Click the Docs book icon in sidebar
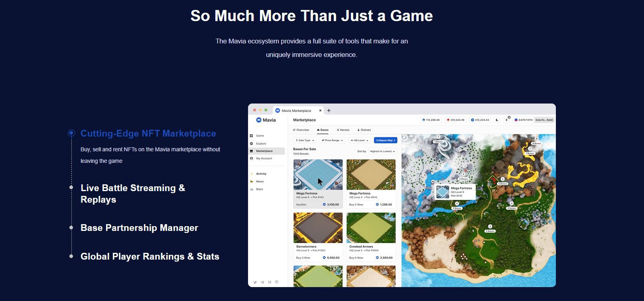Image resolution: width=644 pixels, height=301 pixels. point(251,189)
